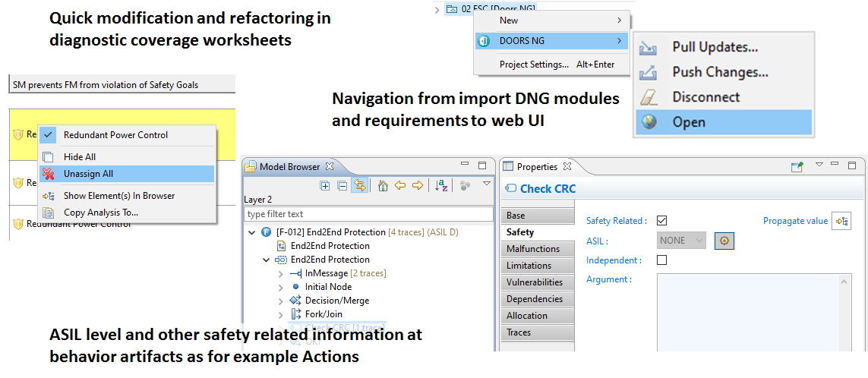Collapse the [F-012] End2End Protection tree node
This screenshot has width=868, height=378.
(x=252, y=232)
